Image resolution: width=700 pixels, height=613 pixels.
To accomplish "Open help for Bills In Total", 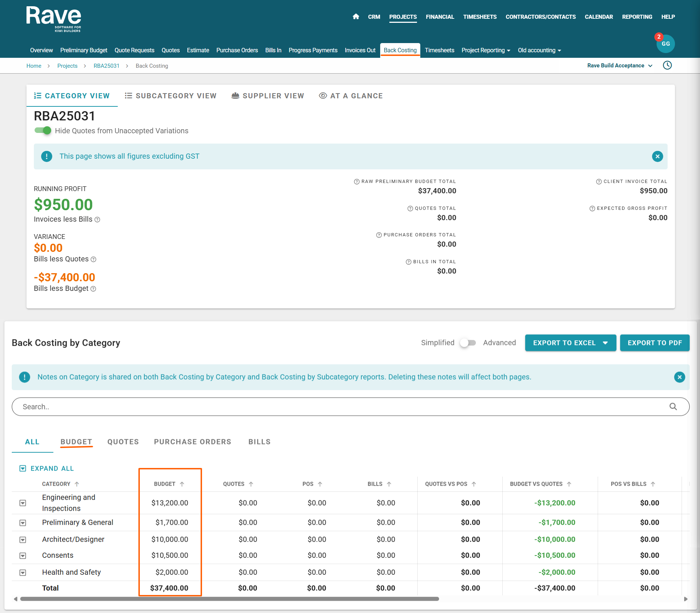I will 409,262.
